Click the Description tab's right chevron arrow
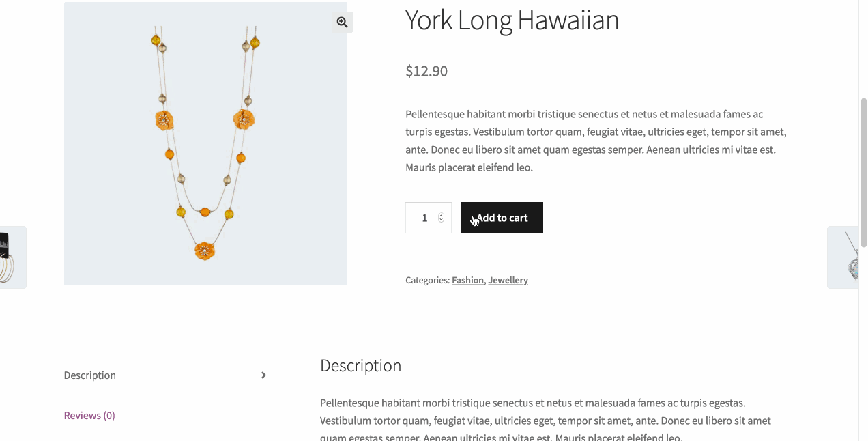The image size is (868, 441). tap(263, 375)
